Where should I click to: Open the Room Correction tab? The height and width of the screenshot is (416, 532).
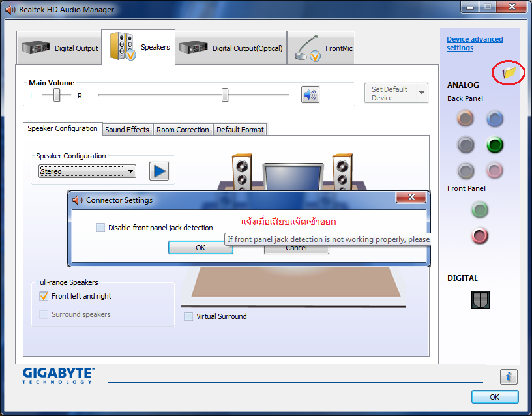[x=183, y=130]
